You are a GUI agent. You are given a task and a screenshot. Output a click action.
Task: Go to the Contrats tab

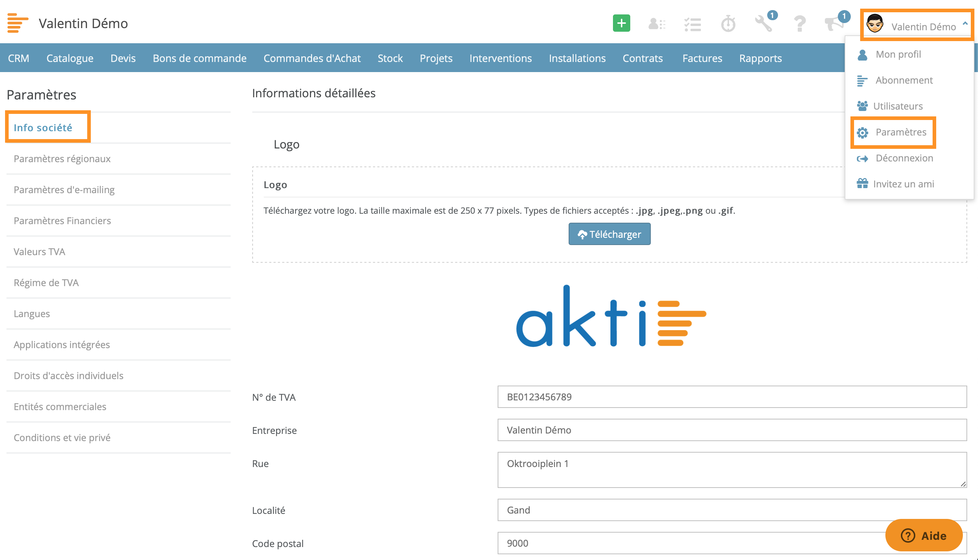(x=643, y=58)
